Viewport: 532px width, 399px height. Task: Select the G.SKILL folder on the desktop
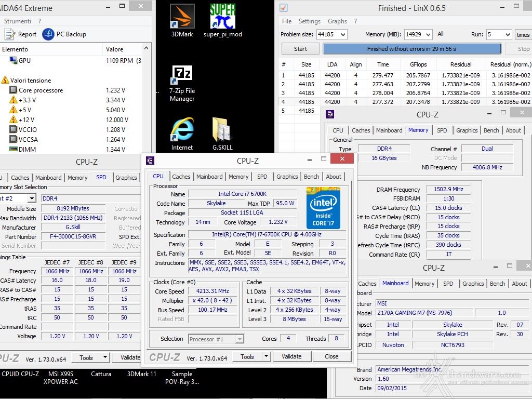[222, 134]
